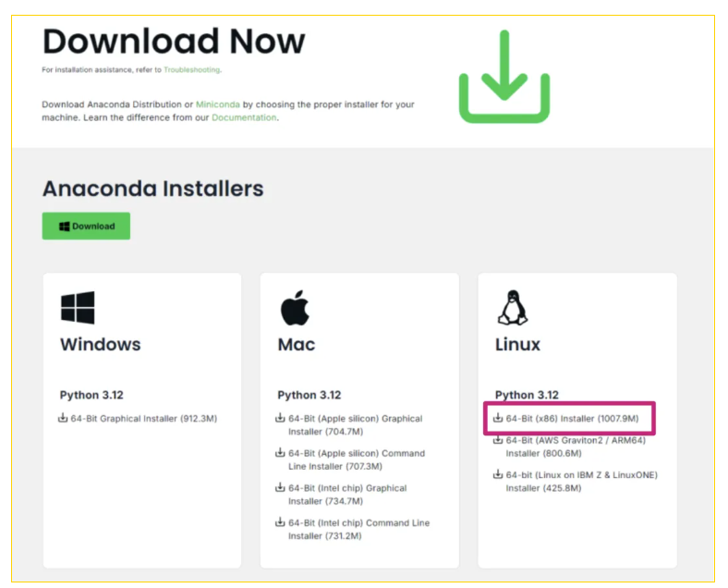Download Mac Apple silicon Graphical Installer (704.7M)
Screen dimensions: 728x588
point(355,425)
